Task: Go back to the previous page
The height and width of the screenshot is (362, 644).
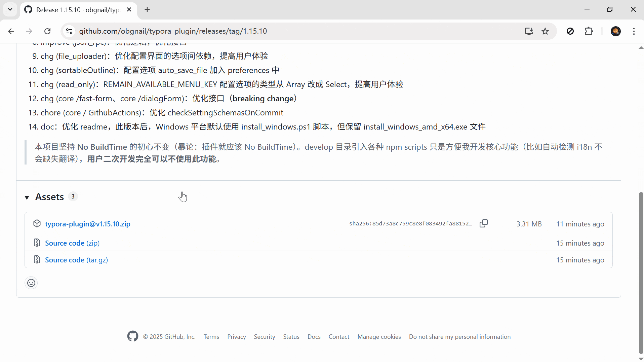Action: pos(11,31)
